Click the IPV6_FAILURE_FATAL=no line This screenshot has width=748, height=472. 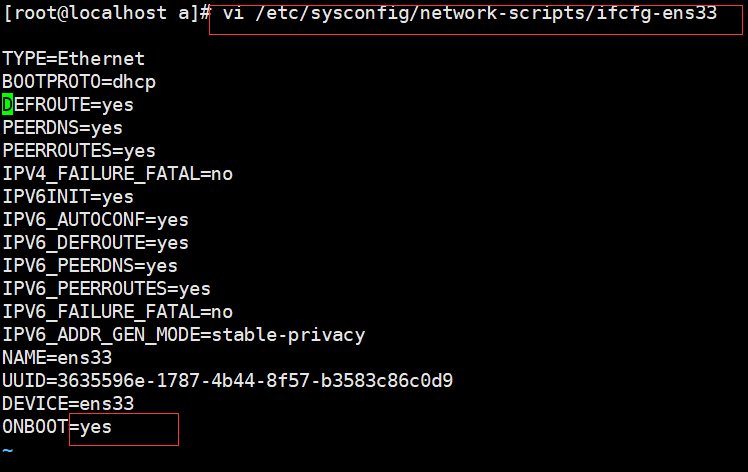tap(118, 312)
